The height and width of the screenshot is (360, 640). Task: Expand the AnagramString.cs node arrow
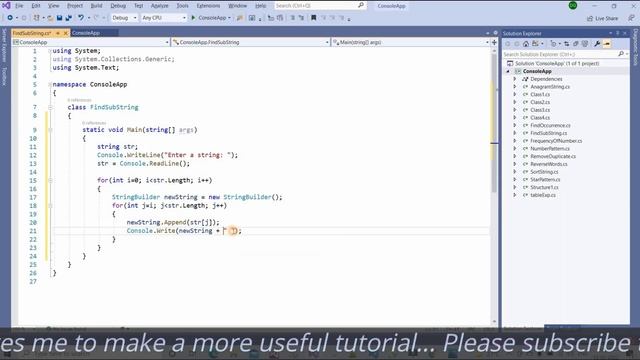[x=515, y=87]
